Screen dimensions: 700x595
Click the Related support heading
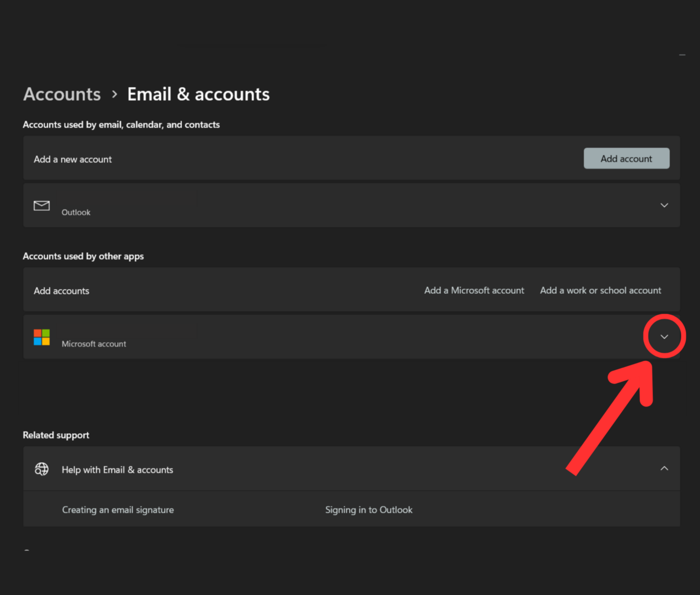(x=56, y=435)
